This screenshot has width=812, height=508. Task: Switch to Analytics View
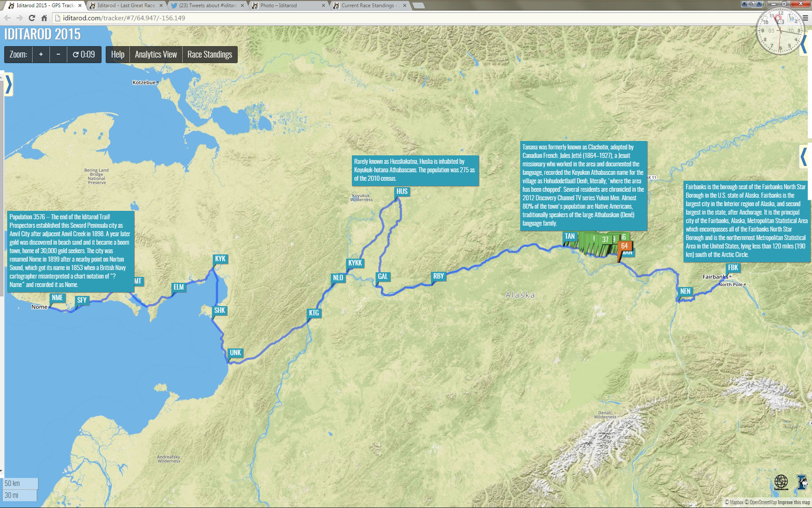click(x=156, y=55)
